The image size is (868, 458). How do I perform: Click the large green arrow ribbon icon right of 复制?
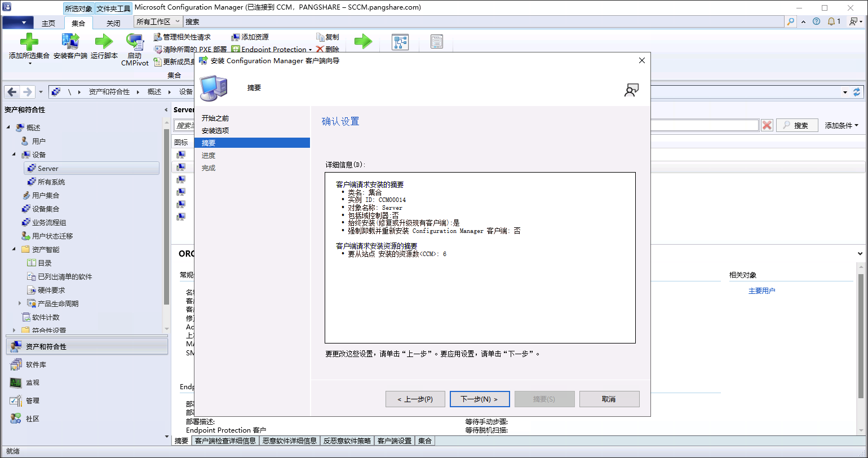click(363, 42)
